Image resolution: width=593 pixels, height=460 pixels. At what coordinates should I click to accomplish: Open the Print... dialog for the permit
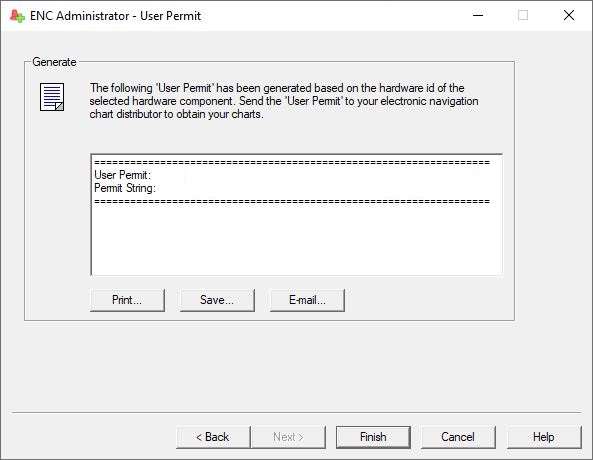(127, 300)
